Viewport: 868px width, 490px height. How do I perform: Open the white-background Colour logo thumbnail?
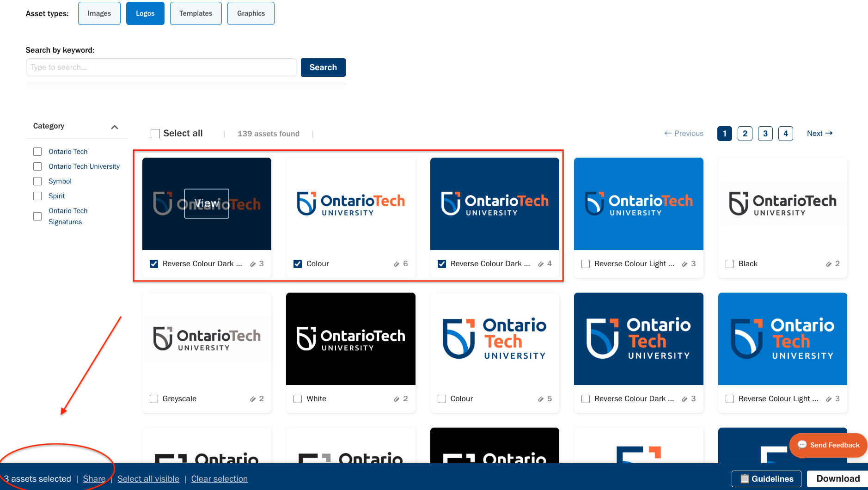(x=351, y=204)
